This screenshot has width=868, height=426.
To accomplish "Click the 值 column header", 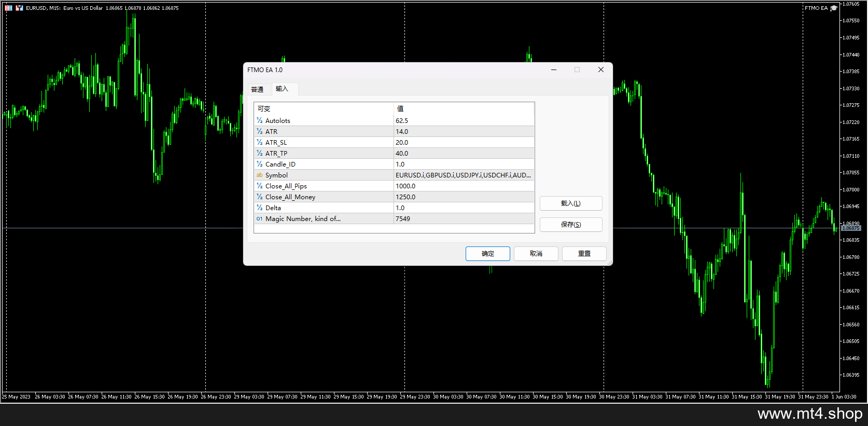I will (x=400, y=108).
